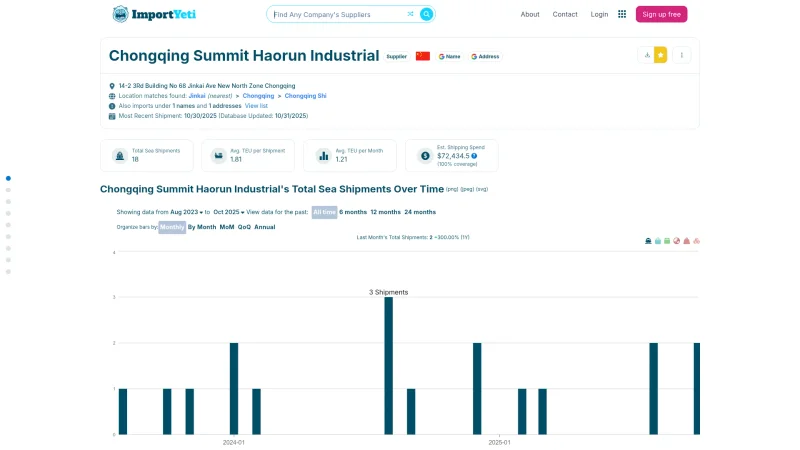Image resolution: width=800 pixels, height=450 pixels.
Task: Export chart as png
Action: 452,189
